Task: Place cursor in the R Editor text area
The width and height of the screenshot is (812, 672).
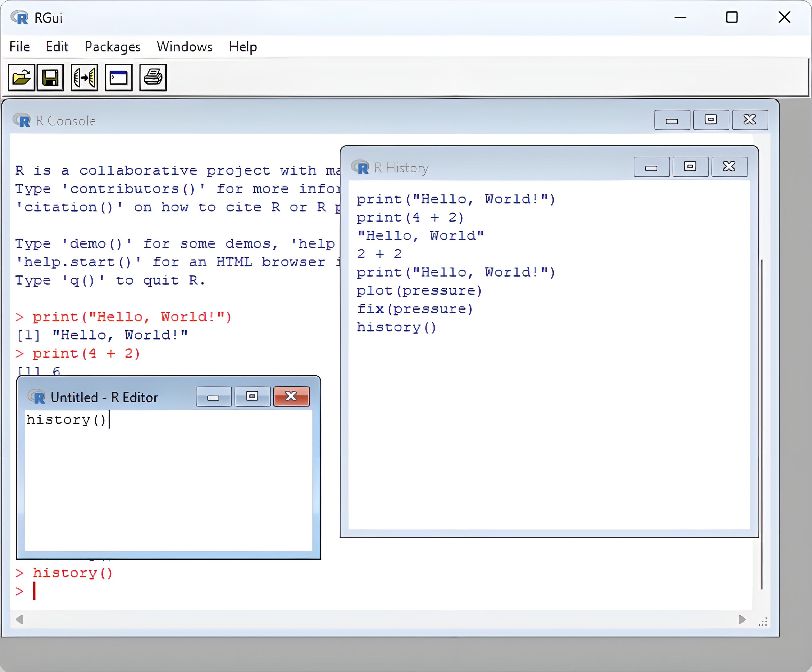Action: click(168, 483)
